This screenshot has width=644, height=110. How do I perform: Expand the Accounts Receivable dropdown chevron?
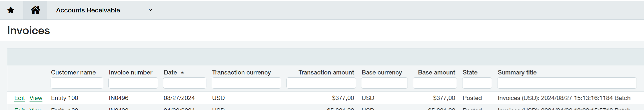(150, 10)
